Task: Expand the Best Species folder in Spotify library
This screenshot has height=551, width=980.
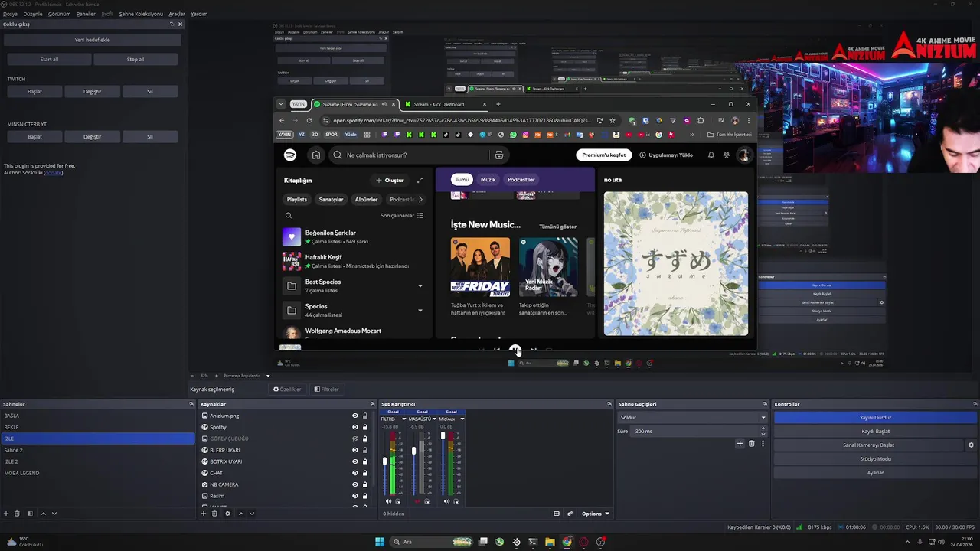Action: (x=420, y=286)
